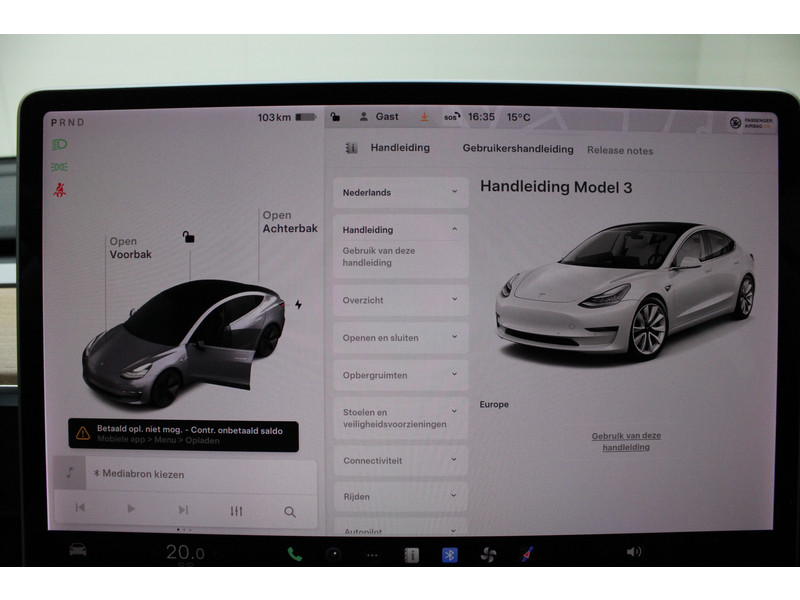
Task: Open Bluetooth app from the bottom bar
Action: pyautogui.click(x=449, y=555)
